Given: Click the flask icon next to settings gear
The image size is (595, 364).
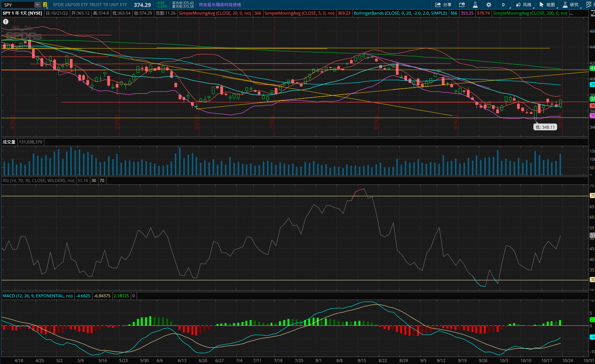Looking at the screenshot, I should tap(475, 5).
